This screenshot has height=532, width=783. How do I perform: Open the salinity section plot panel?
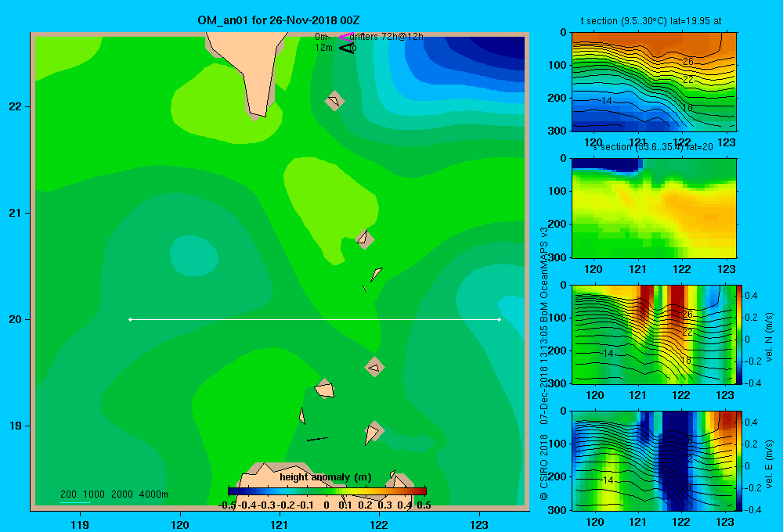(x=654, y=207)
